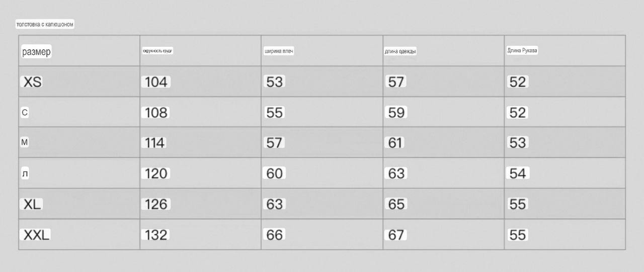Select the XS size row label
The image size is (644, 272).
[x=32, y=82]
